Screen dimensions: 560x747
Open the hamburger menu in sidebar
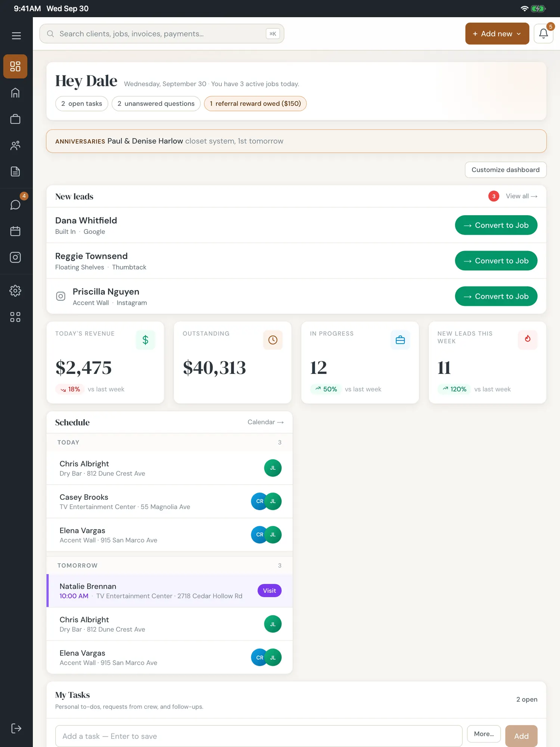(16, 36)
